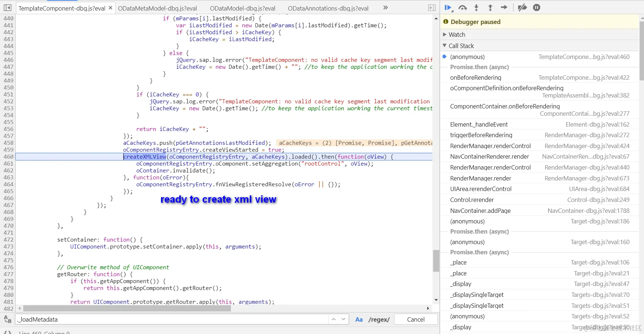
Task: Step out of current function
Action: pos(490,8)
